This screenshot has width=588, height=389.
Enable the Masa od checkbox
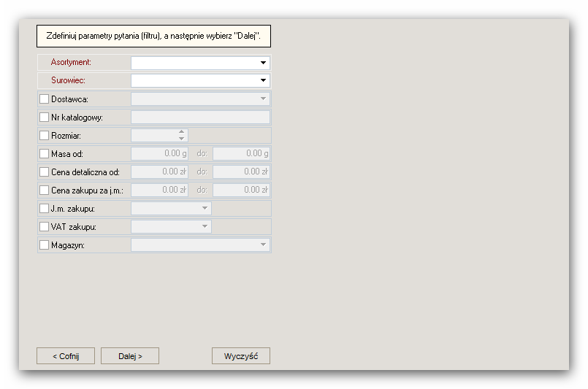45,154
